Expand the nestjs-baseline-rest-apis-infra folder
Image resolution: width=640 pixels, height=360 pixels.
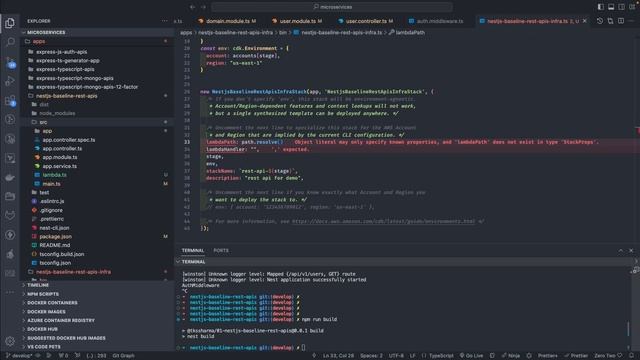click(x=97, y=272)
